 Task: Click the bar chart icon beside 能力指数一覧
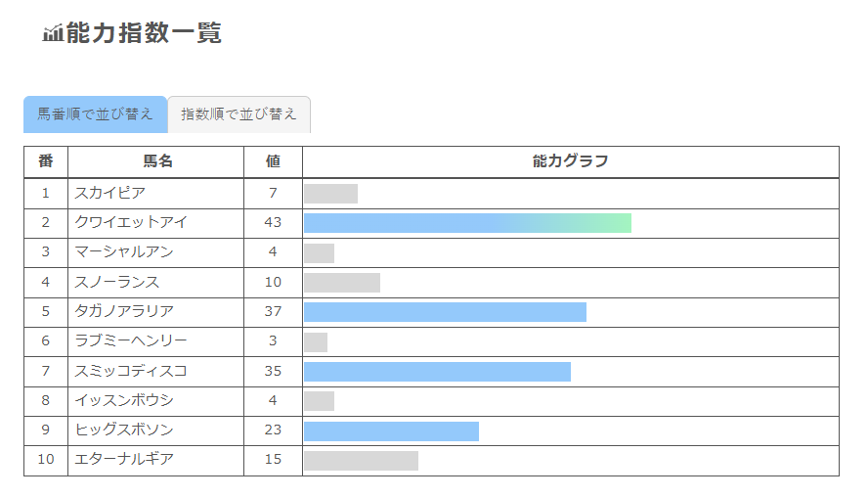[53, 33]
